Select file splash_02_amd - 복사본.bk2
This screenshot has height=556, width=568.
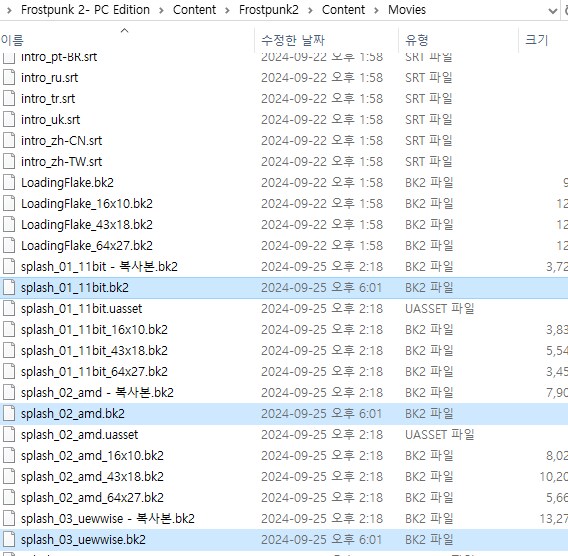(97, 393)
